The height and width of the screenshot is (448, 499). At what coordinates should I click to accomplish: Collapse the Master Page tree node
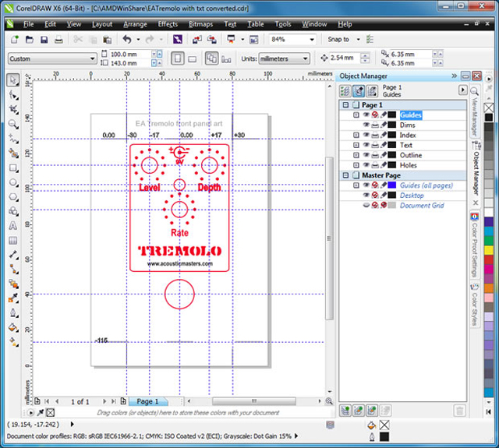(x=345, y=175)
